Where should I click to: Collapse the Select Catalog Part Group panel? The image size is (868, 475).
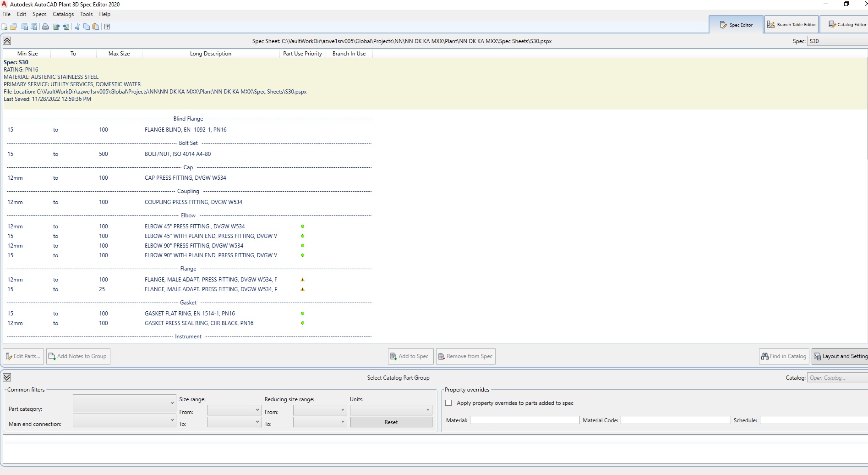(x=7, y=377)
